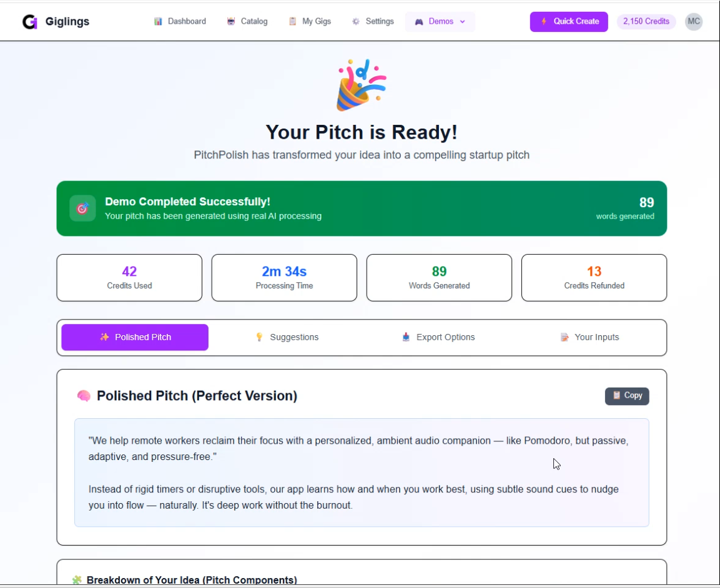Click the MC user avatar

point(693,21)
